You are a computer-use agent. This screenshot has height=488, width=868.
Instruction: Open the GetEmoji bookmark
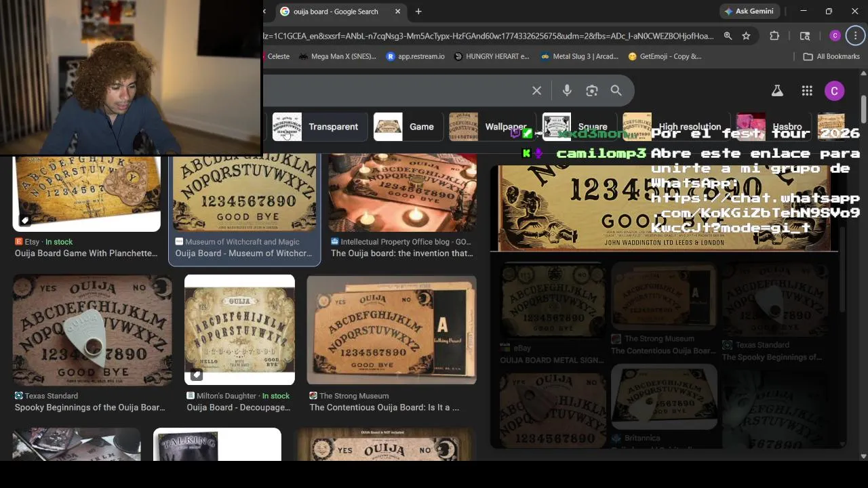pyautogui.click(x=665, y=56)
